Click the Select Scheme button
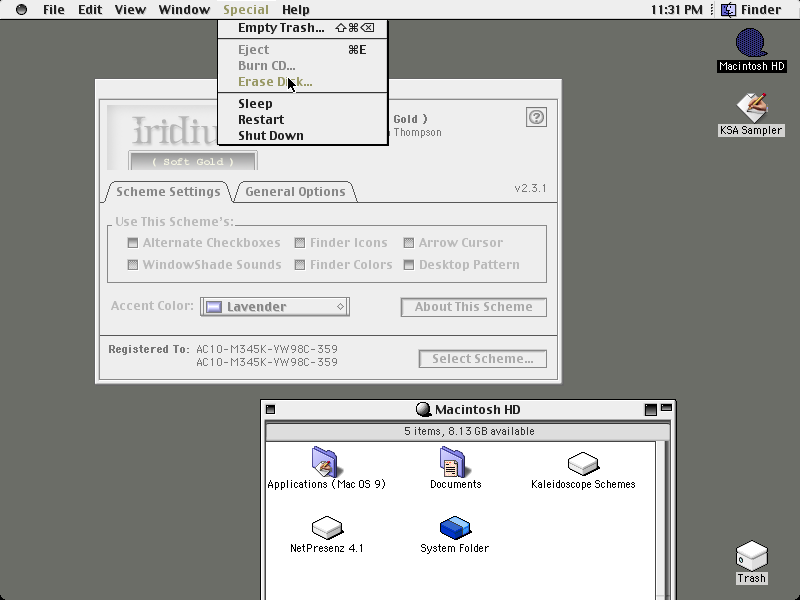The height and width of the screenshot is (600, 800). pos(483,359)
